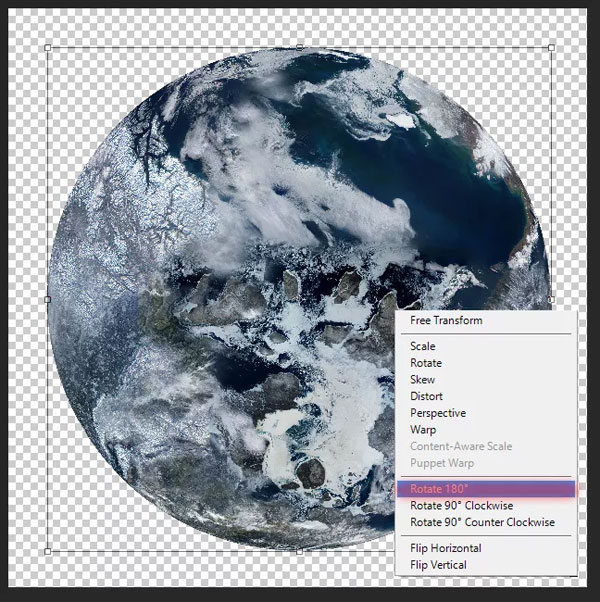
Task: Choose Rotate 90° Counter Clockwise
Action: point(486,522)
